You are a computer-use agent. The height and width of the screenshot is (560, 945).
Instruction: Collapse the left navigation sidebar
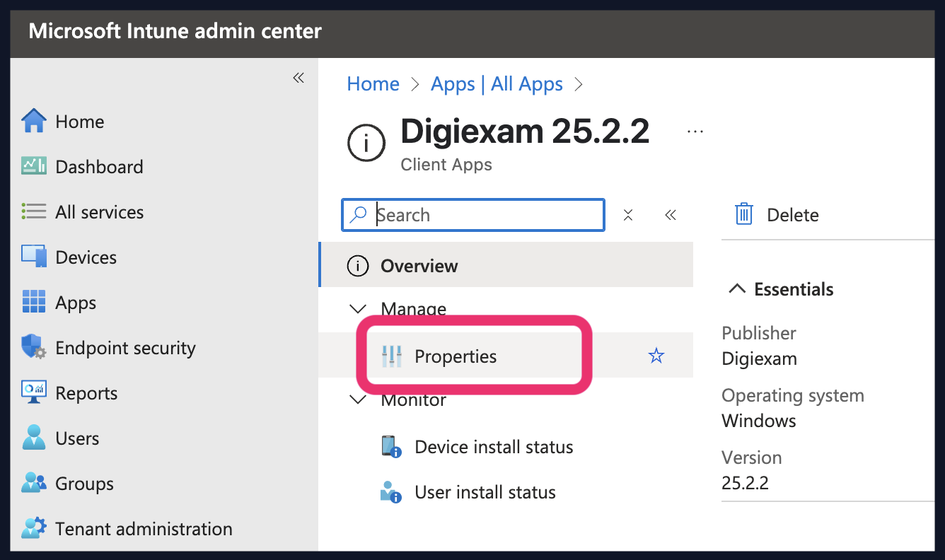coord(298,78)
